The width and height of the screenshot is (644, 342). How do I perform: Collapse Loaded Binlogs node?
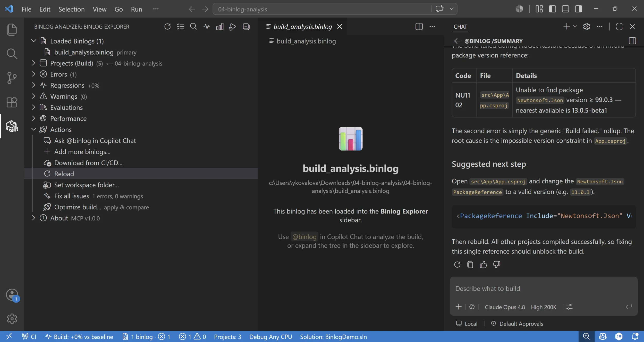click(33, 41)
